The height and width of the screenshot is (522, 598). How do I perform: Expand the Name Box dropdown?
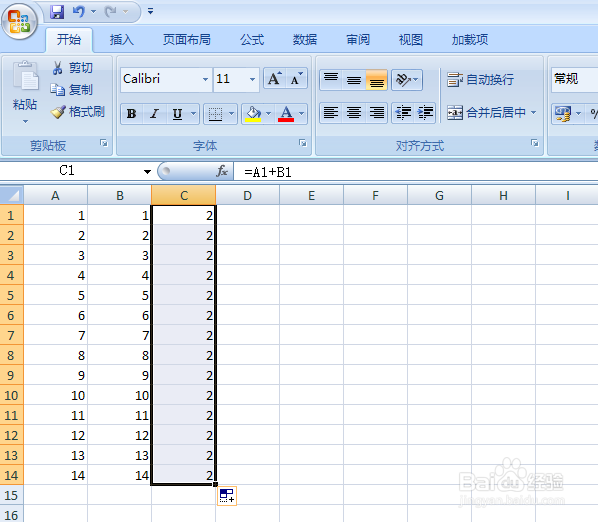click(x=147, y=172)
